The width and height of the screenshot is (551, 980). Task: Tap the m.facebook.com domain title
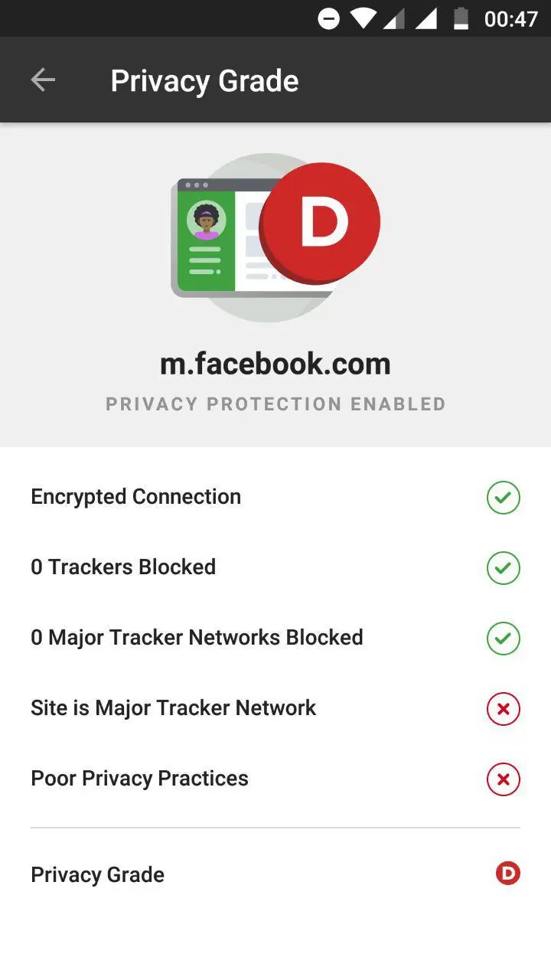(275, 364)
